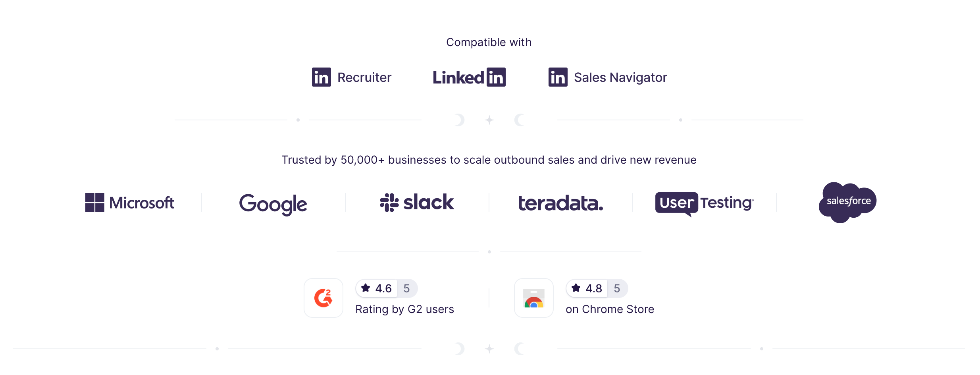Click the star icon beside 4.6
Viewport: 980px width, 375px height.
click(366, 288)
